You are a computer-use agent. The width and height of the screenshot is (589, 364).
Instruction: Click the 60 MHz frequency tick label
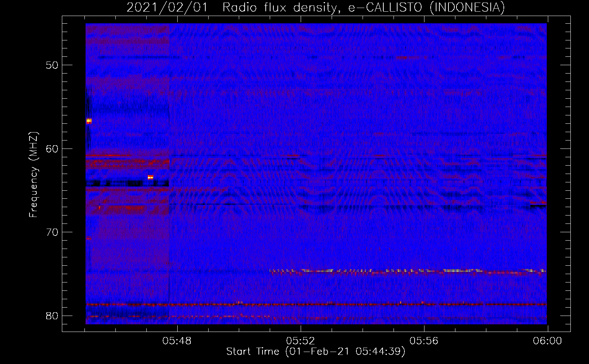click(52, 149)
